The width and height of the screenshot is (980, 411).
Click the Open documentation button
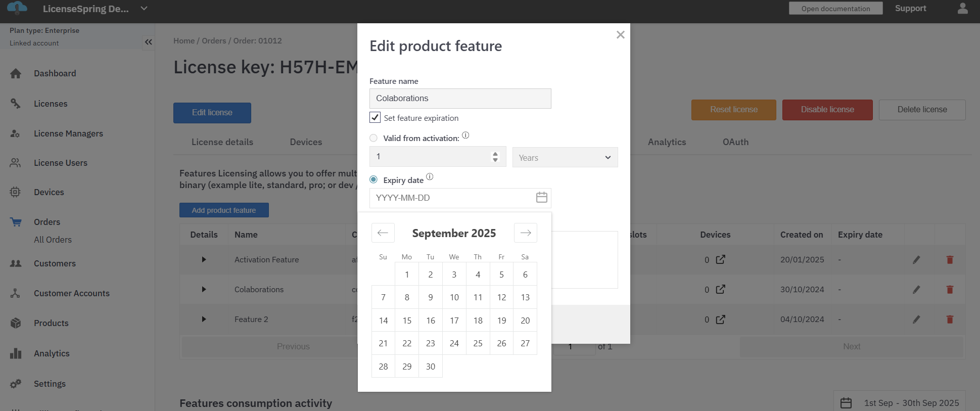(835, 9)
